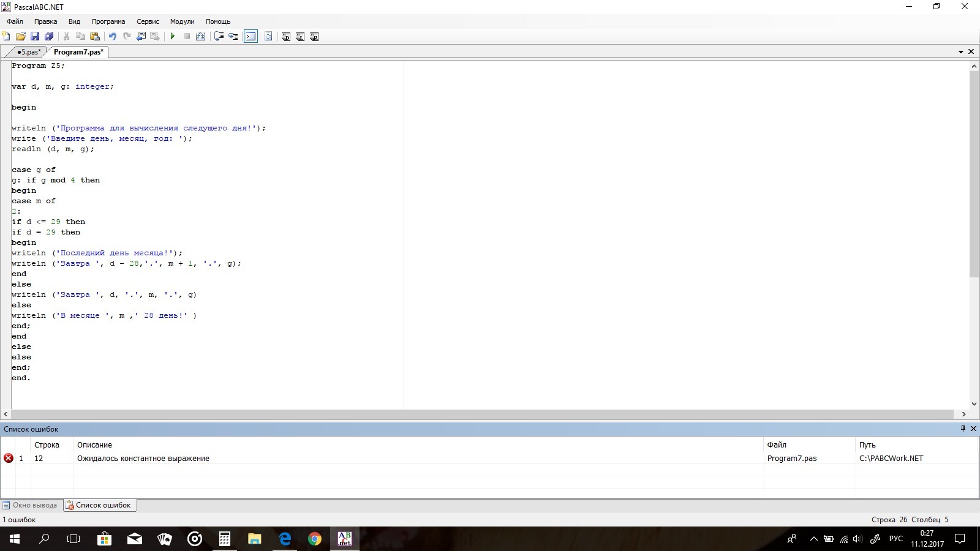Select the constant expression error row
The height and width of the screenshot is (551, 980).
point(143,458)
